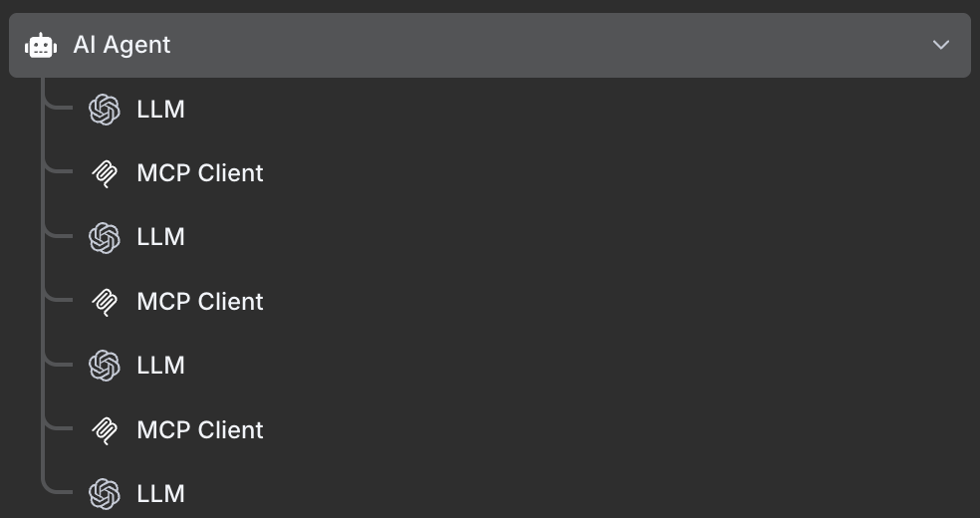Click the third LLM's OpenAI icon
The height and width of the screenshot is (518, 980).
pos(105,366)
